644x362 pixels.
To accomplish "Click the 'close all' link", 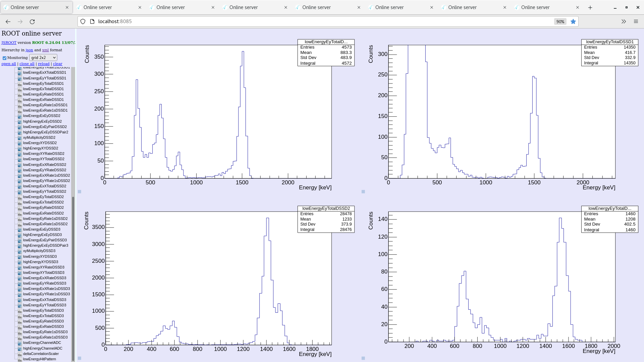I will pos(27,64).
